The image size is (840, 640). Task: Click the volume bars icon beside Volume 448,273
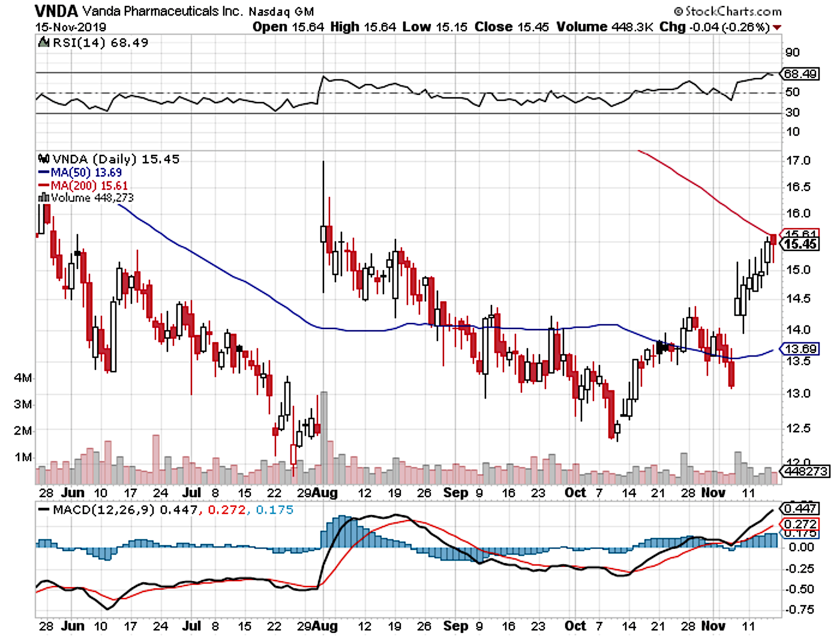pos(44,198)
